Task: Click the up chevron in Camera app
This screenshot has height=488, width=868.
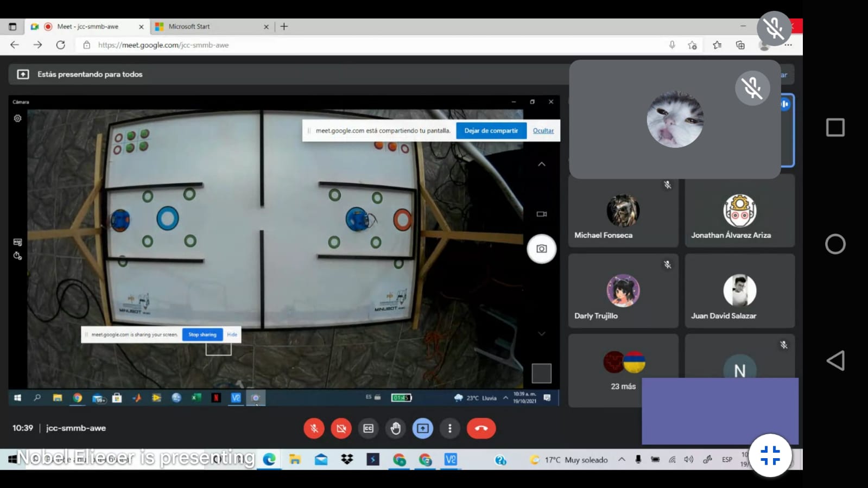Action: pos(541,164)
